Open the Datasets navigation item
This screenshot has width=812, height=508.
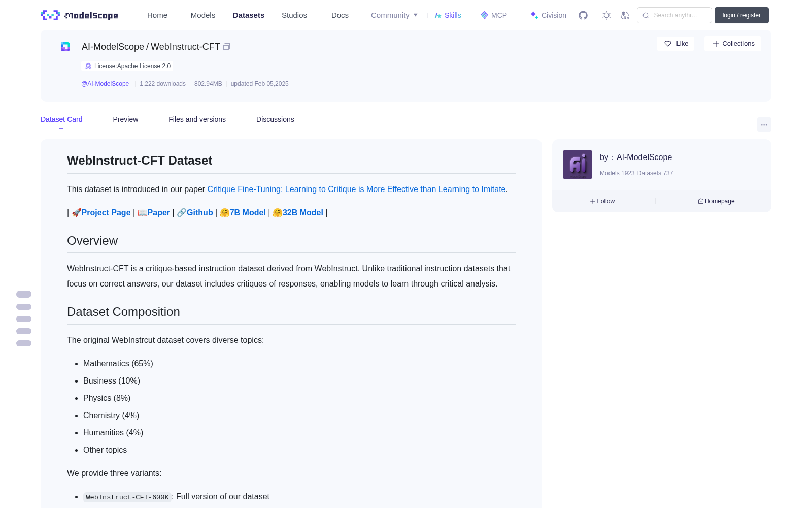[249, 15]
